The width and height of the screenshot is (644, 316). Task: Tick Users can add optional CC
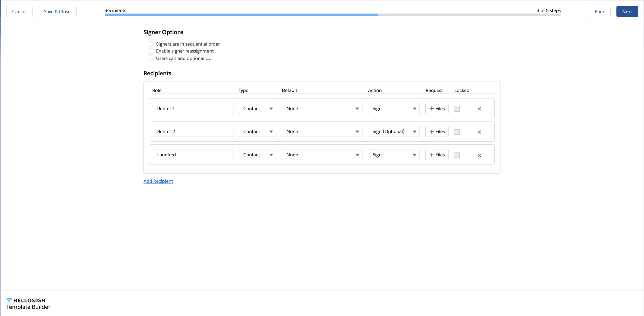point(150,58)
